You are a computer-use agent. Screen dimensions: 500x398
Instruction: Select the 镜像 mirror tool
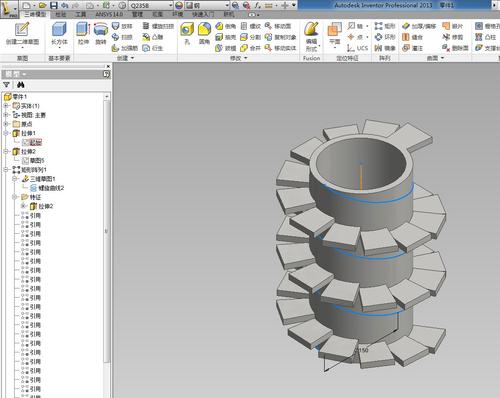(385, 48)
